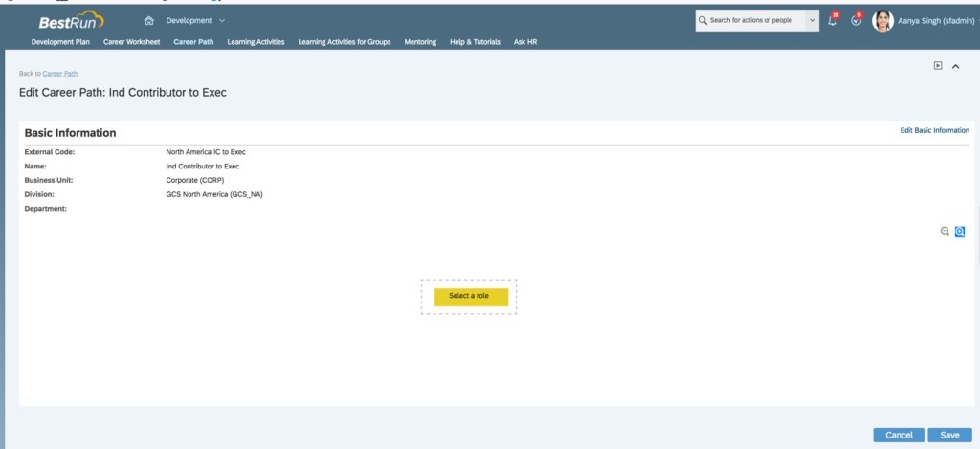Click the zoom out magnifier icon

tap(945, 231)
